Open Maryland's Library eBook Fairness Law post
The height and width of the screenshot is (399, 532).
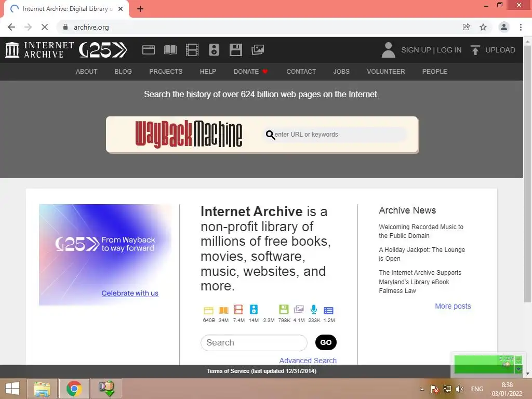(x=420, y=282)
